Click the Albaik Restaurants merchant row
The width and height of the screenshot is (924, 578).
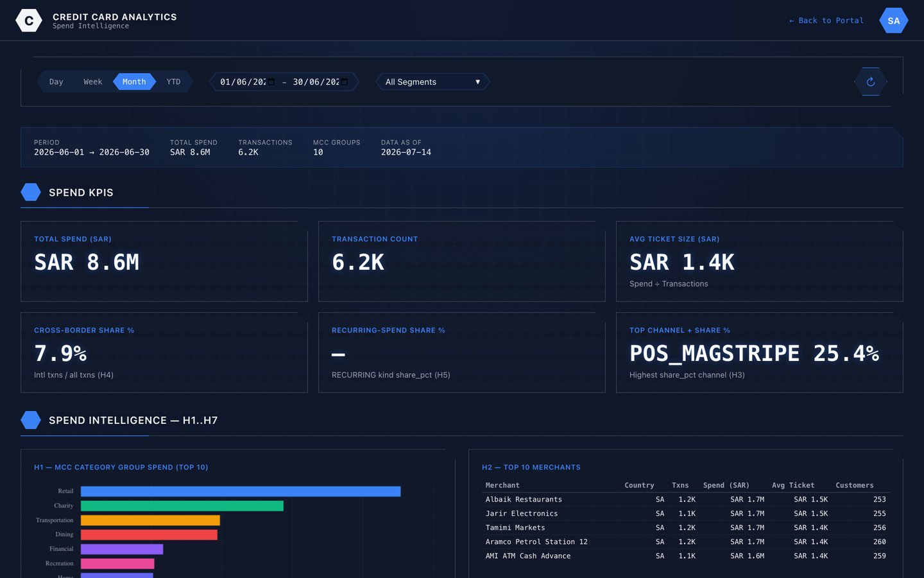click(685, 500)
